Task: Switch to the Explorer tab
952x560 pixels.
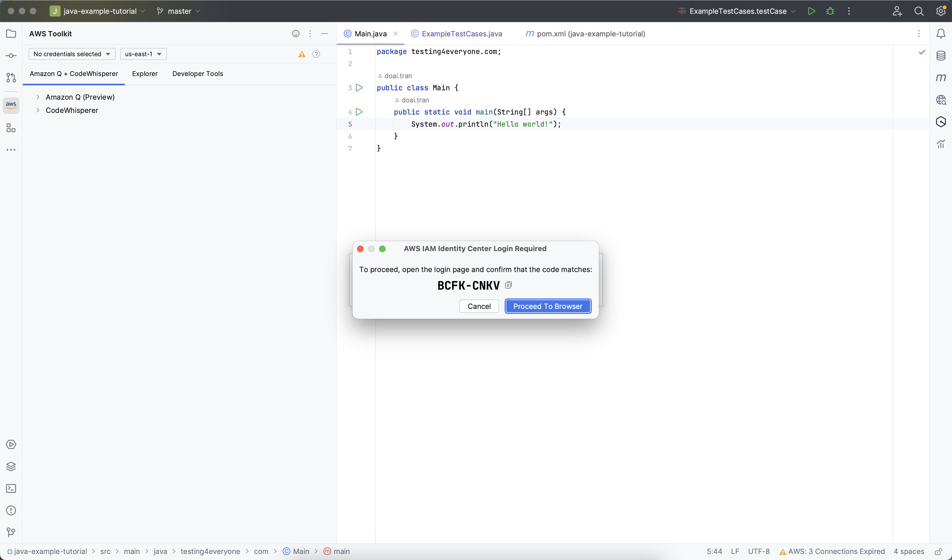Action: 145,74
